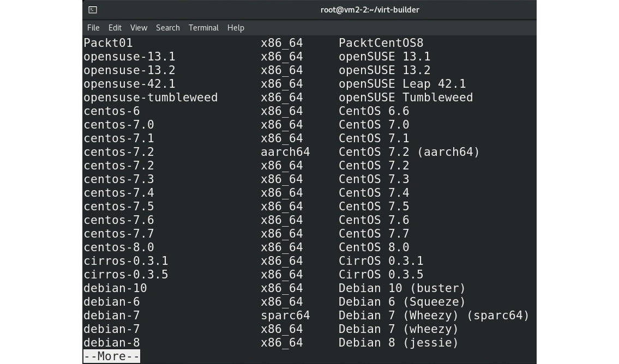The width and height of the screenshot is (619, 364).
Task: Click the debian-10 entry
Action: [115, 288]
